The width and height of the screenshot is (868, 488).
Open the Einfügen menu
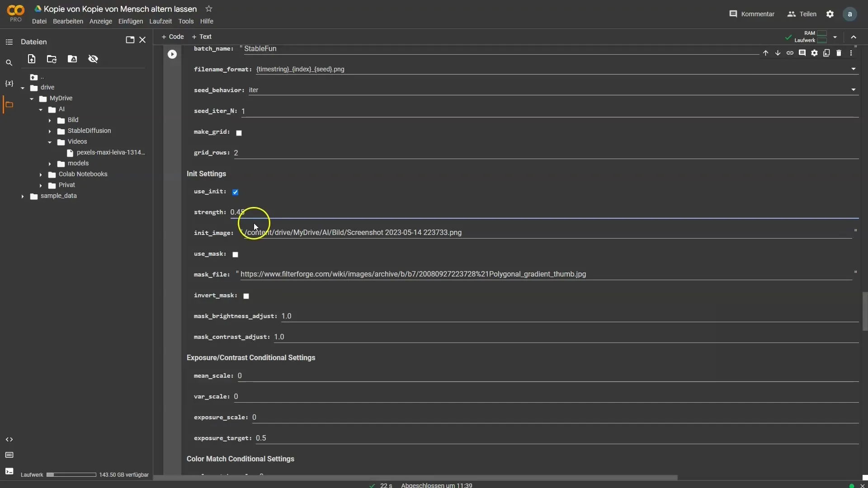tap(131, 21)
